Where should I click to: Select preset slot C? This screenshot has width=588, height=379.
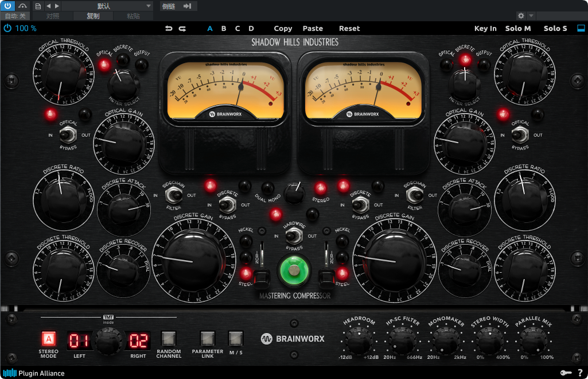click(237, 29)
